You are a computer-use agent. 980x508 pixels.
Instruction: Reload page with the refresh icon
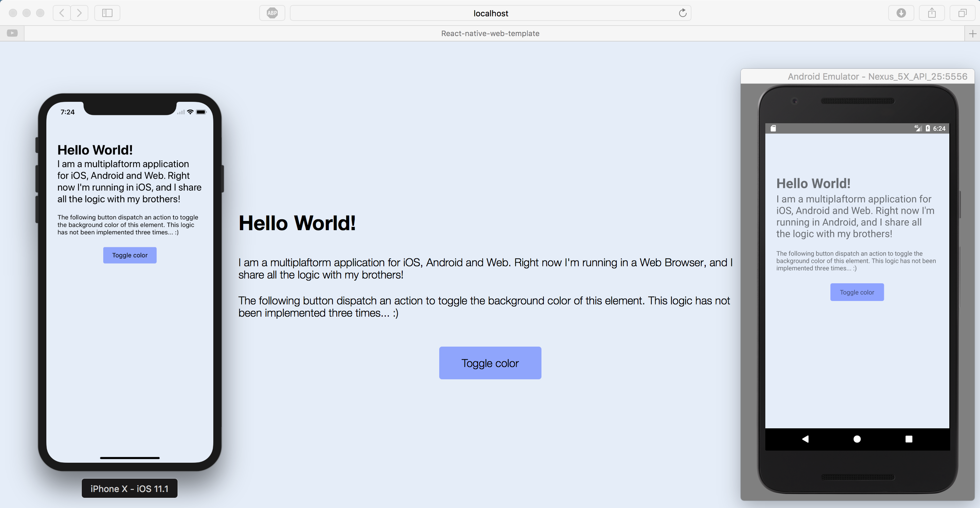coord(683,13)
